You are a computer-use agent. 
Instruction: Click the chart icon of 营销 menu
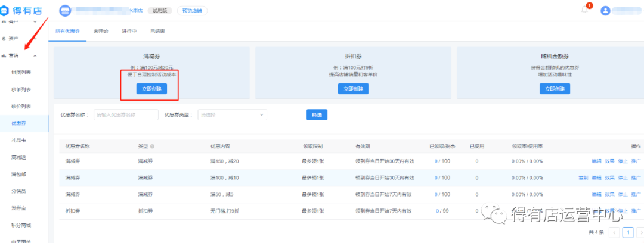pos(4,55)
